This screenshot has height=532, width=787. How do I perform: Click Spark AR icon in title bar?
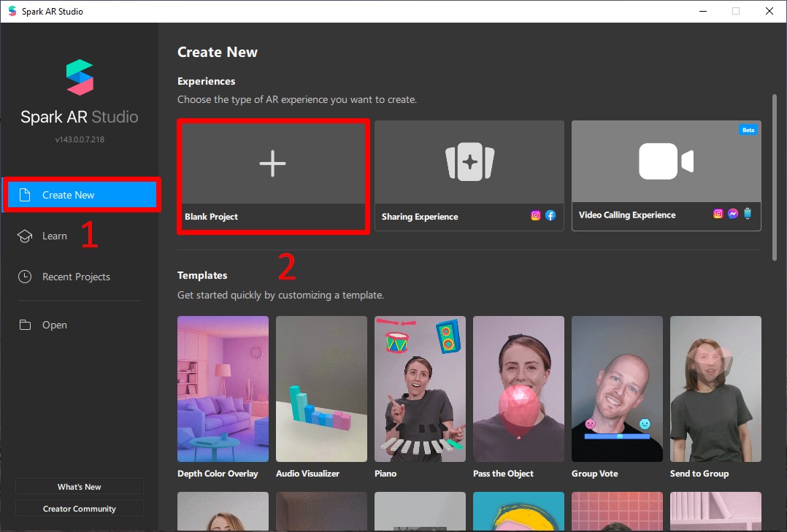[12, 11]
